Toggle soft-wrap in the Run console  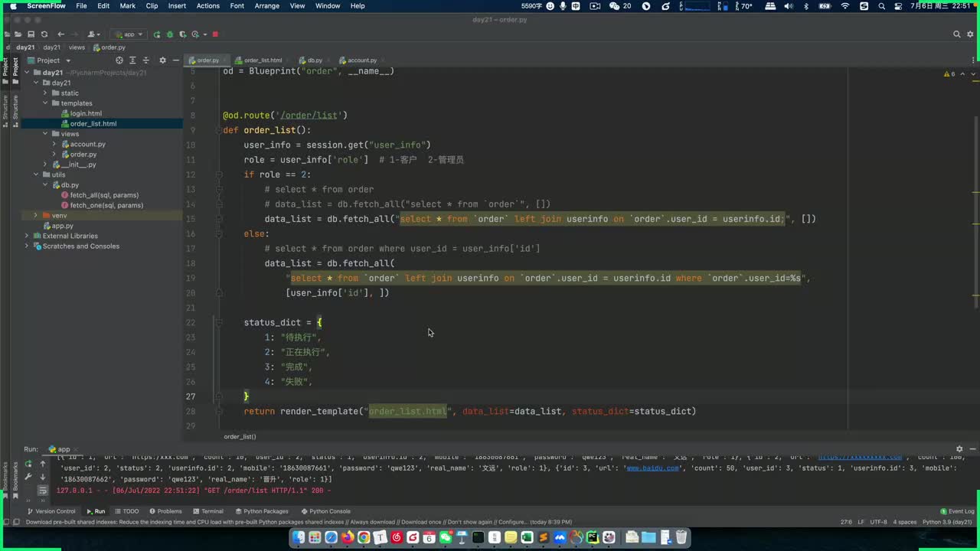(43, 490)
